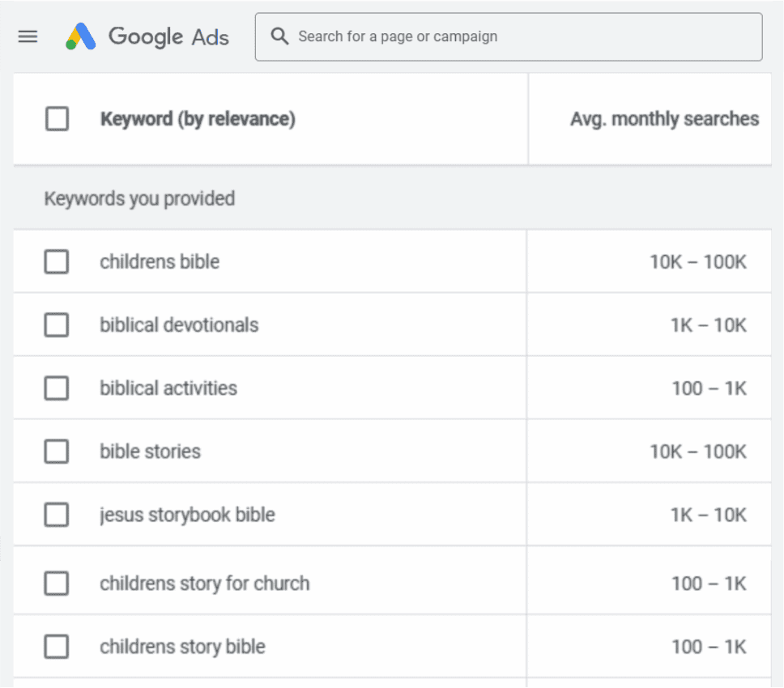Sort by Avg. monthly searches column

[664, 119]
